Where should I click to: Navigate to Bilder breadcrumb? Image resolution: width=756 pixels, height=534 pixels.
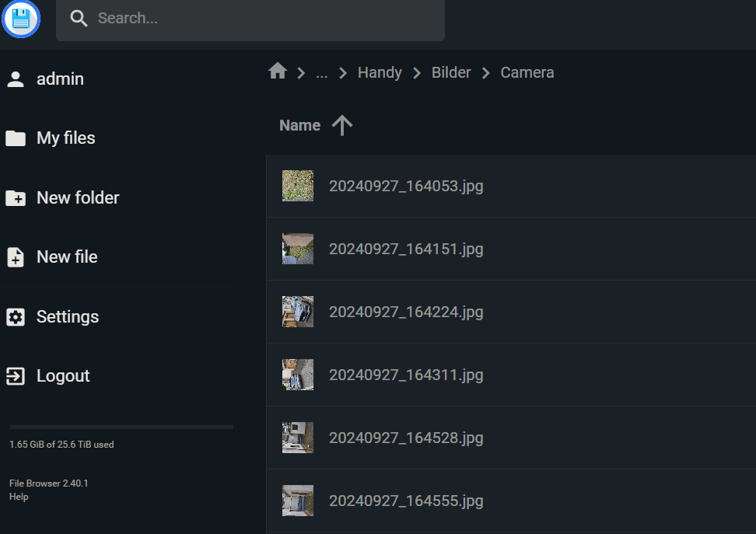pos(451,72)
